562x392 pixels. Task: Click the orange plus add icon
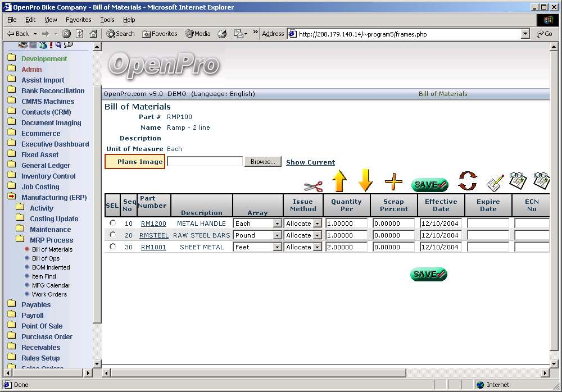point(393,182)
